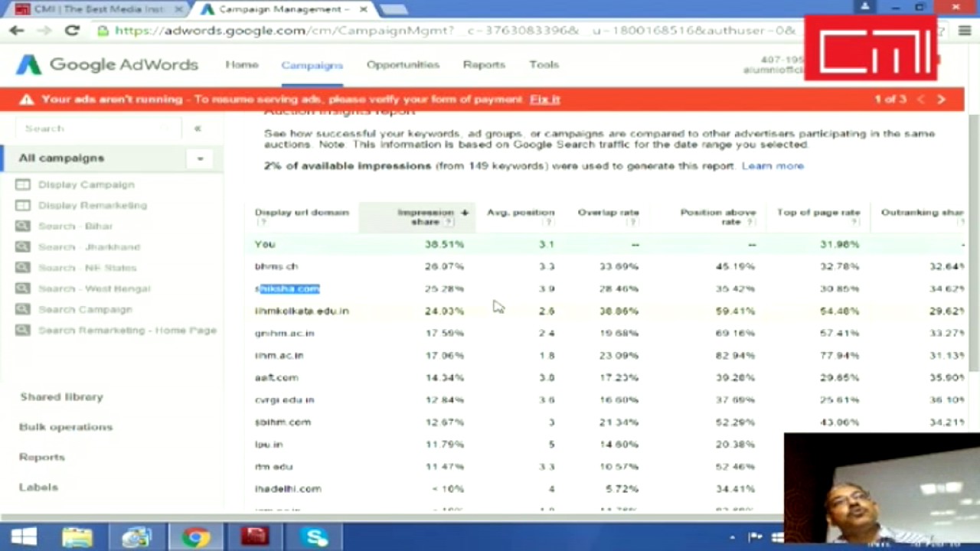Open Shared library in sidebar

point(61,397)
